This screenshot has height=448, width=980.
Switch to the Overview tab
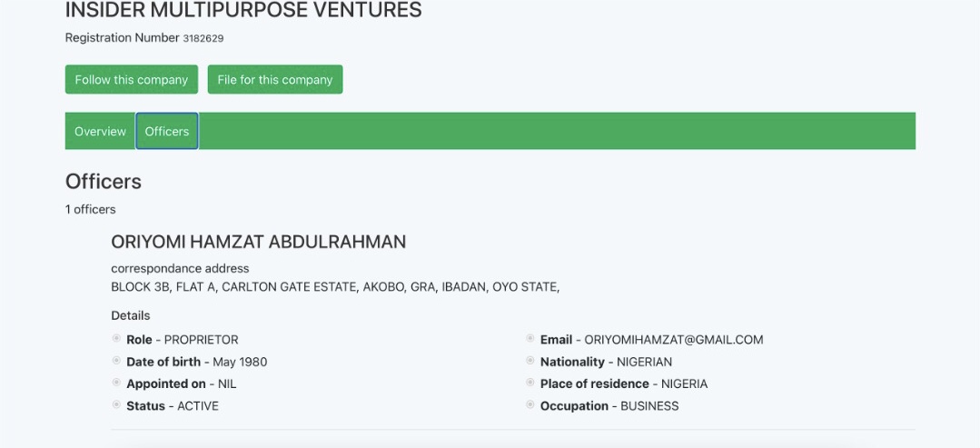[x=100, y=131]
